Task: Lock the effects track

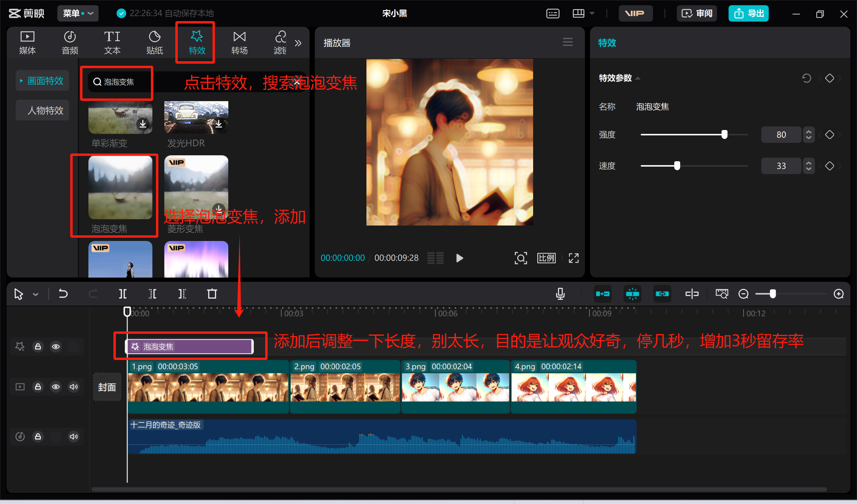Action: pyautogui.click(x=38, y=346)
